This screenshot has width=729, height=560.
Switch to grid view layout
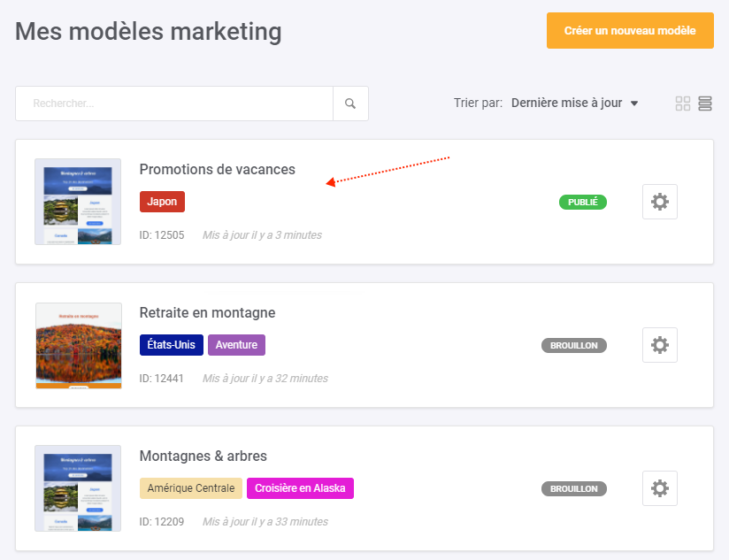(x=682, y=104)
